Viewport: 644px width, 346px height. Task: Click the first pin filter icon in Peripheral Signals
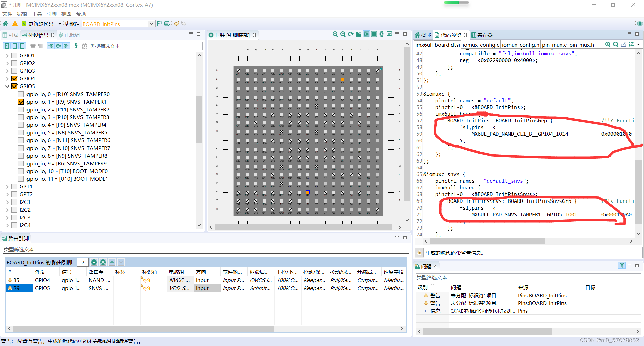point(7,46)
